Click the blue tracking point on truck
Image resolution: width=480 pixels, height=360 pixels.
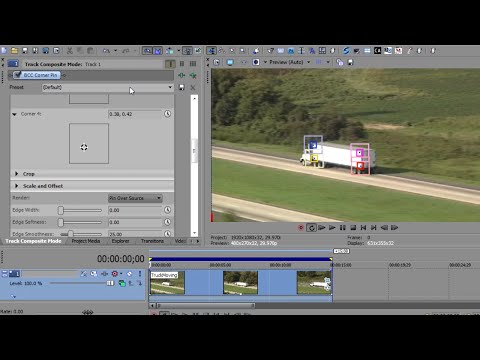coord(313,145)
